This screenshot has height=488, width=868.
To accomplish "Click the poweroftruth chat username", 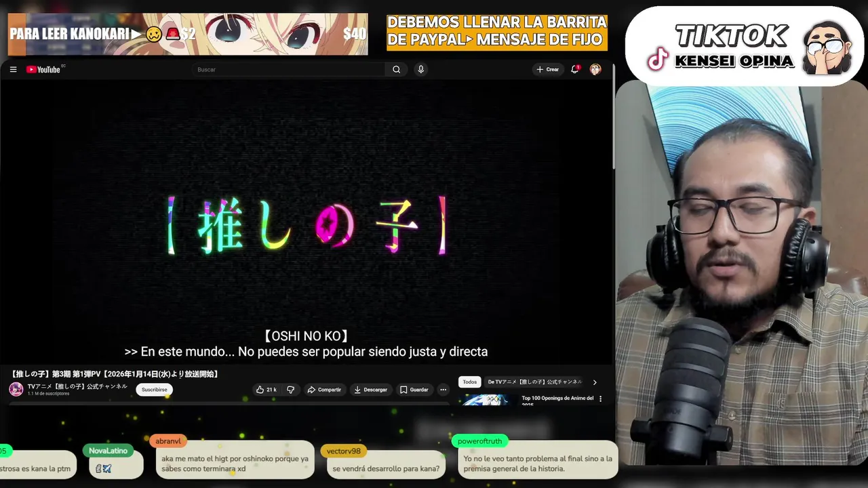I will tap(479, 441).
